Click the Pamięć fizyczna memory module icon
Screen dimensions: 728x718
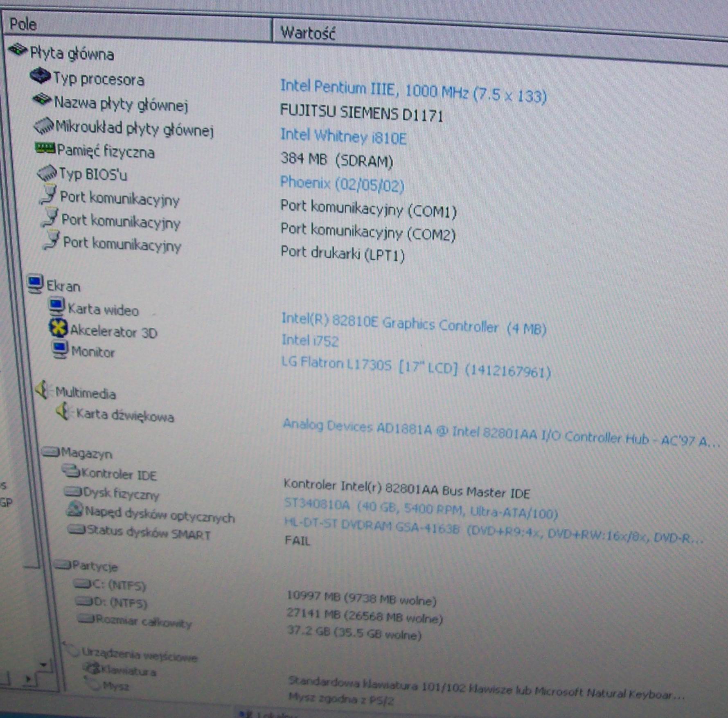(x=45, y=148)
